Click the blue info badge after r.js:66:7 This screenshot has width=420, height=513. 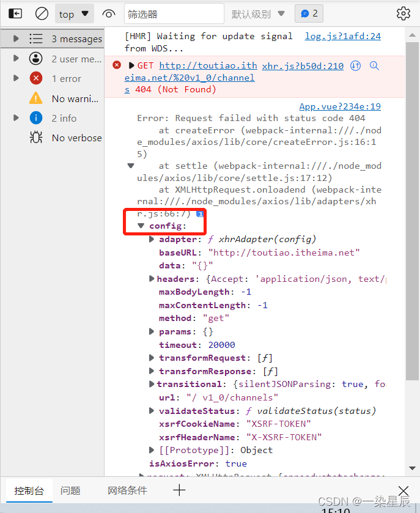199,214
